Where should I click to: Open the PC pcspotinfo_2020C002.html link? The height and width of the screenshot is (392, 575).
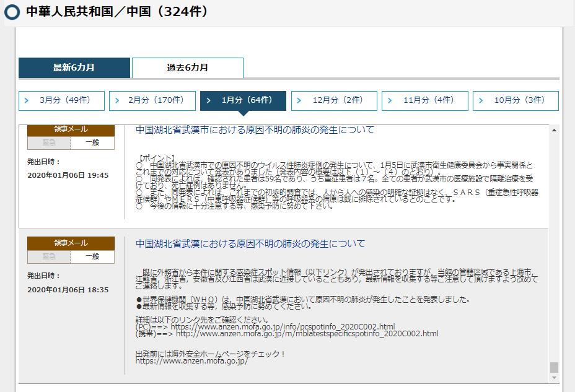[x=283, y=326]
